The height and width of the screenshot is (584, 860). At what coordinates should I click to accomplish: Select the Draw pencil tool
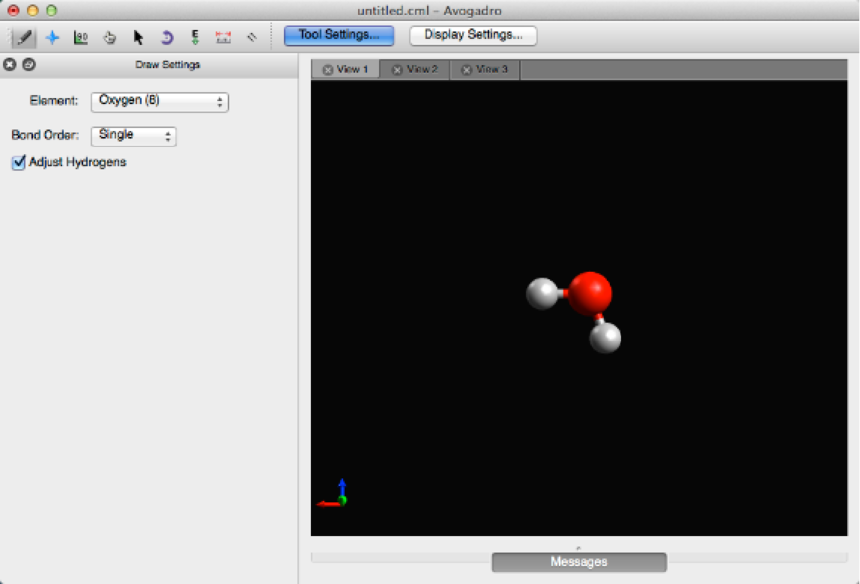(x=23, y=37)
